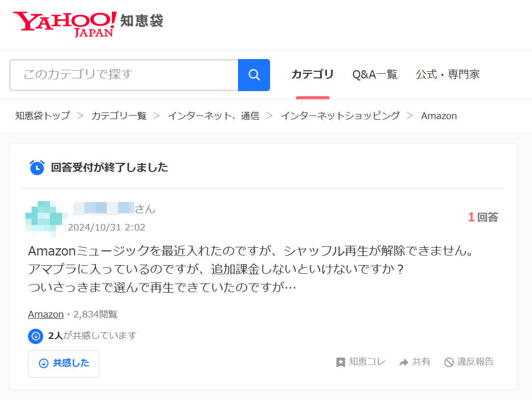This screenshot has height=400, width=532.
Task: Open the Q&A一覧 tab
Action: pos(375,74)
